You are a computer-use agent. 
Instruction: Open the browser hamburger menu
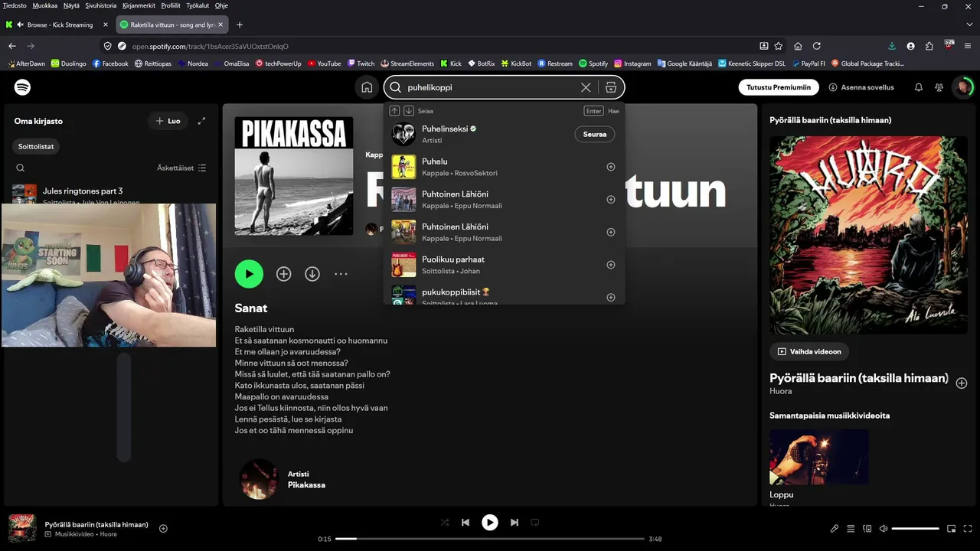968,46
